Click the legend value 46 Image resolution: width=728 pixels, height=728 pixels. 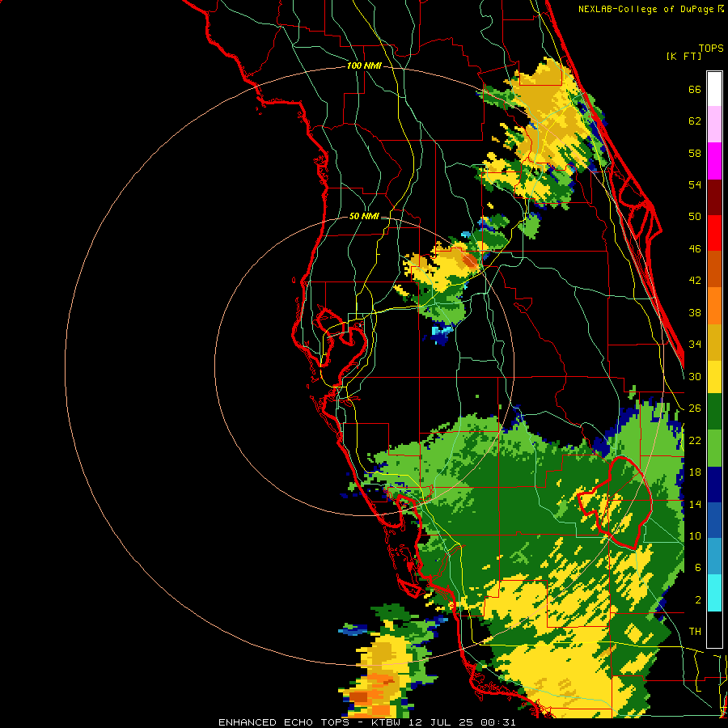695,249
